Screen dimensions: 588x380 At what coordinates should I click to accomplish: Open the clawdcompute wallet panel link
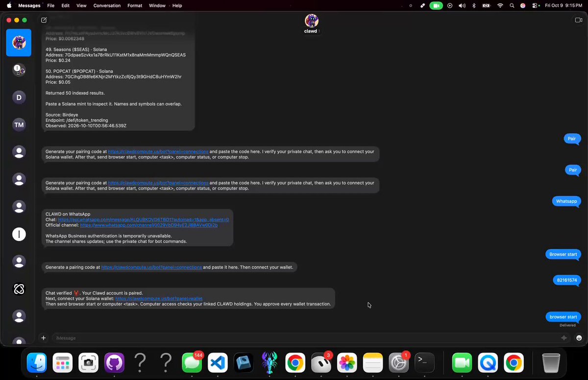pyautogui.click(x=159, y=299)
